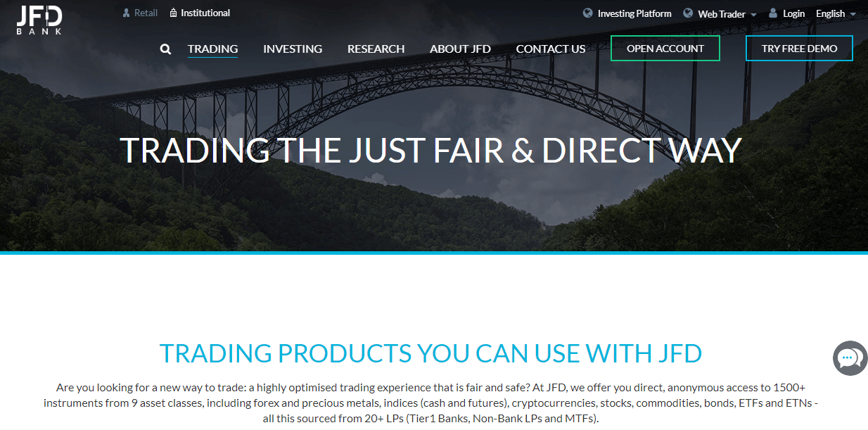This screenshot has height=430, width=868.
Task: Open the search magnifier icon
Action: 165,49
